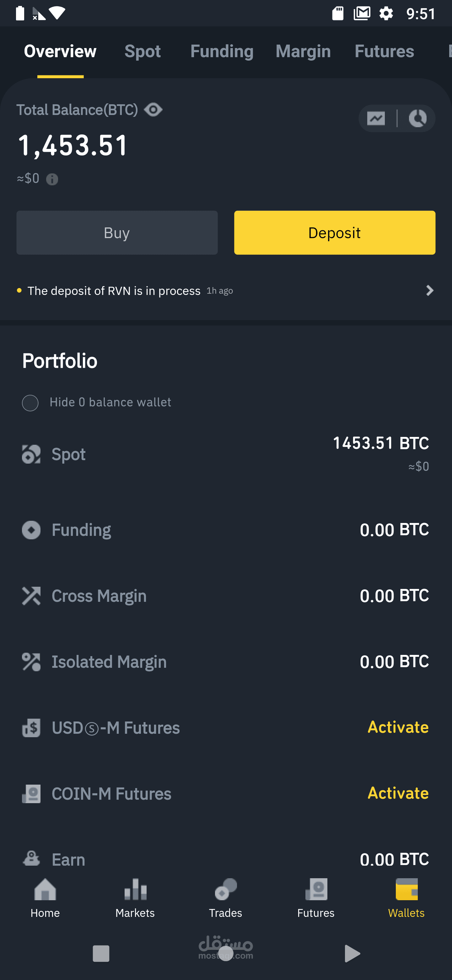Toggle the balance visibility eye icon

pyautogui.click(x=153, y=110)
